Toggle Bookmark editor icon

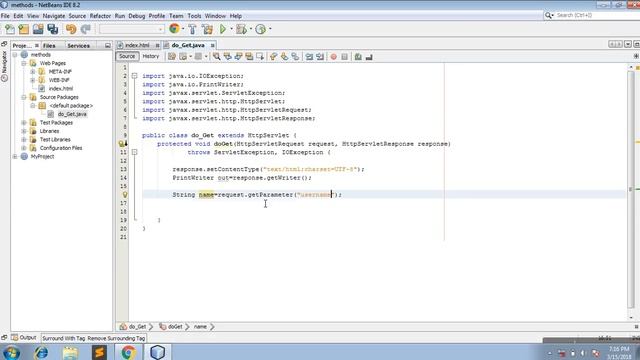click(x=295, y=57)
